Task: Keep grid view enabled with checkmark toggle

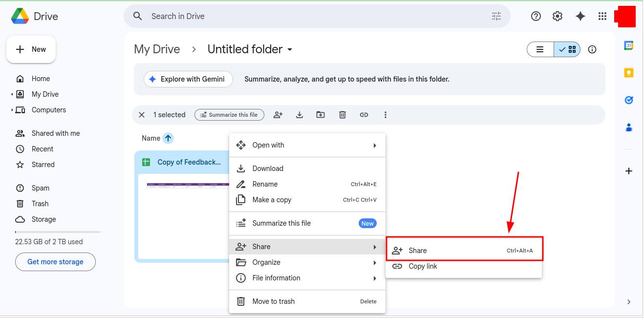Action: point(567,49)
